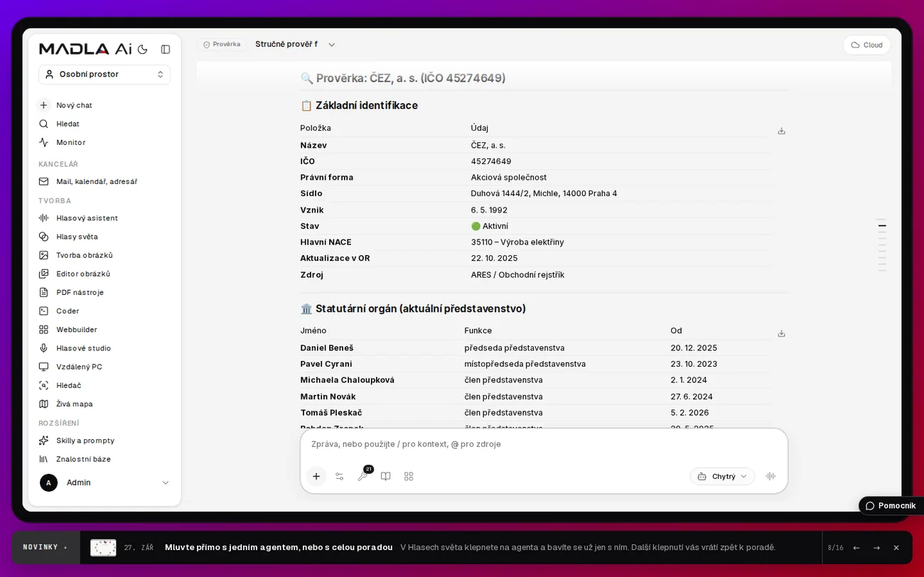This screenshot has width=924, height=577.
Task: Go to next news item arrow
Action: (876, 548)
